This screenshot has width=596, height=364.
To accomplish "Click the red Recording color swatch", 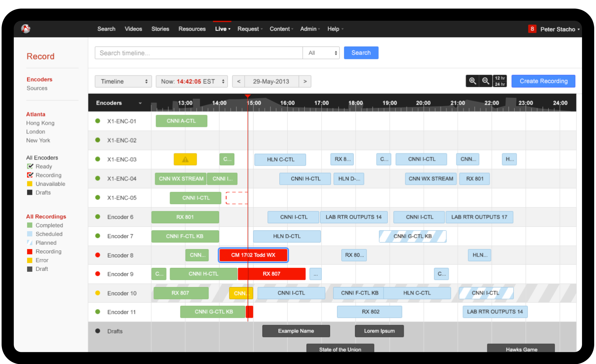I will (30, 252).
